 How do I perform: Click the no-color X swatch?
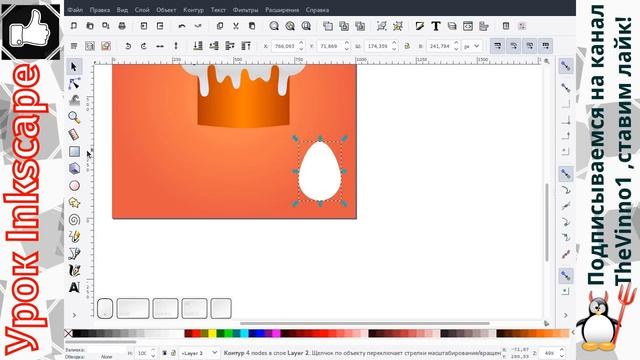[69, 333]
